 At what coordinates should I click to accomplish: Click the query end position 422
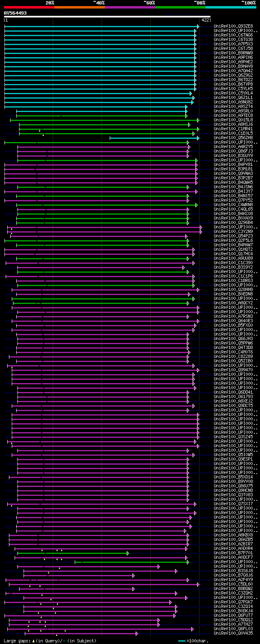pyautogui.click(x=205, y=20)
